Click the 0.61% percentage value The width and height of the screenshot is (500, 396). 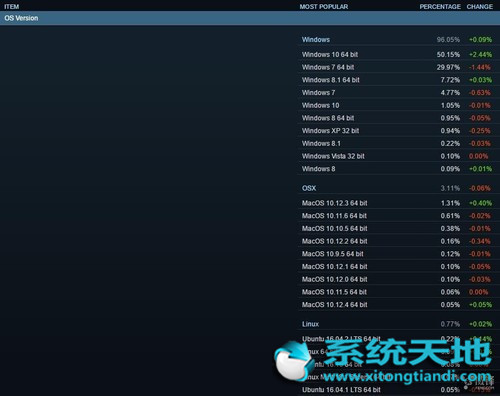450,216
